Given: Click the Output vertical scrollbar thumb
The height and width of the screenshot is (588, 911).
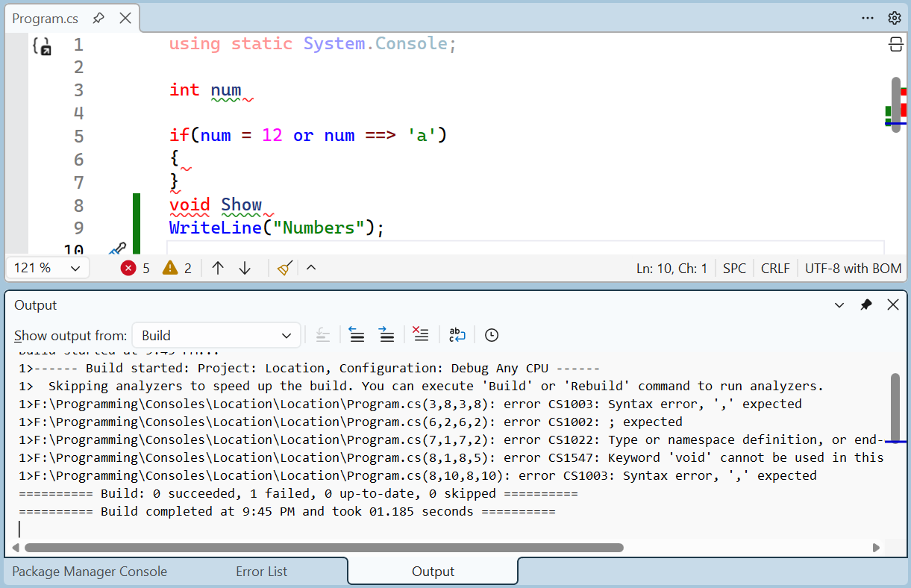Looking at the screenshot, I should click(x=895, y=407).
